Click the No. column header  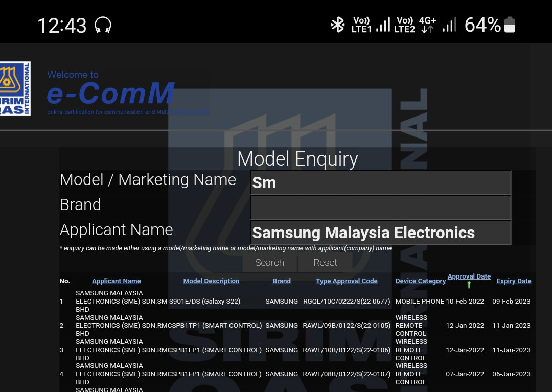pos(65,281)
